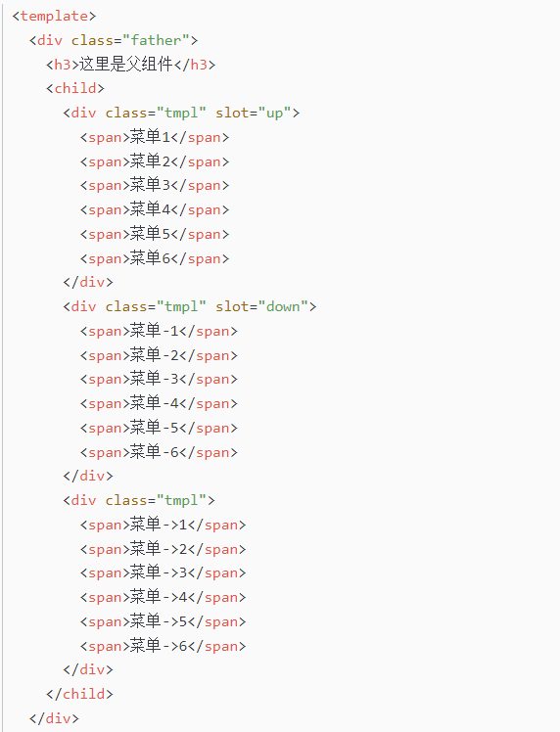Click the last closing div tag

click(54, 718)
